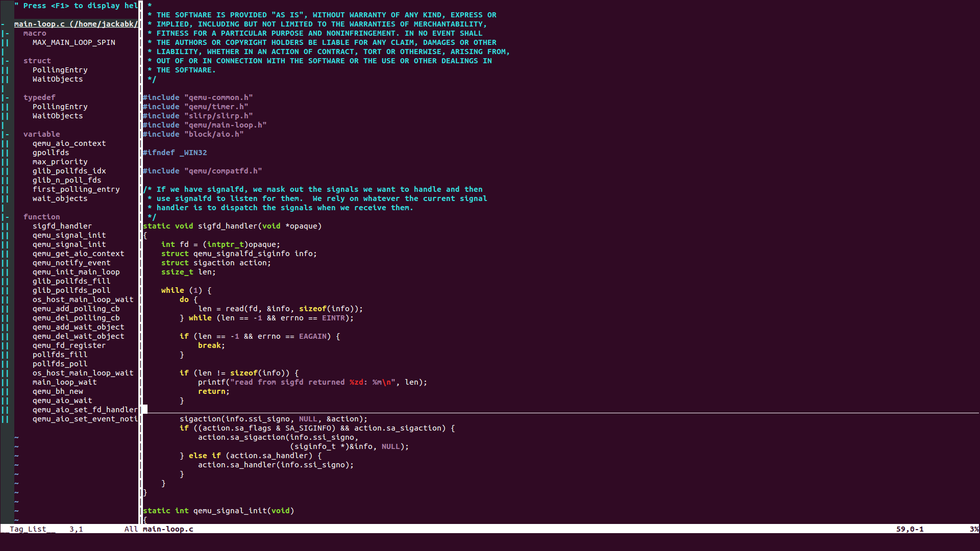Image resolution: width=980 pixels, height=551 pixels.
Task: Select WaitObjects under typedef
Action: (x=57, y=116)
